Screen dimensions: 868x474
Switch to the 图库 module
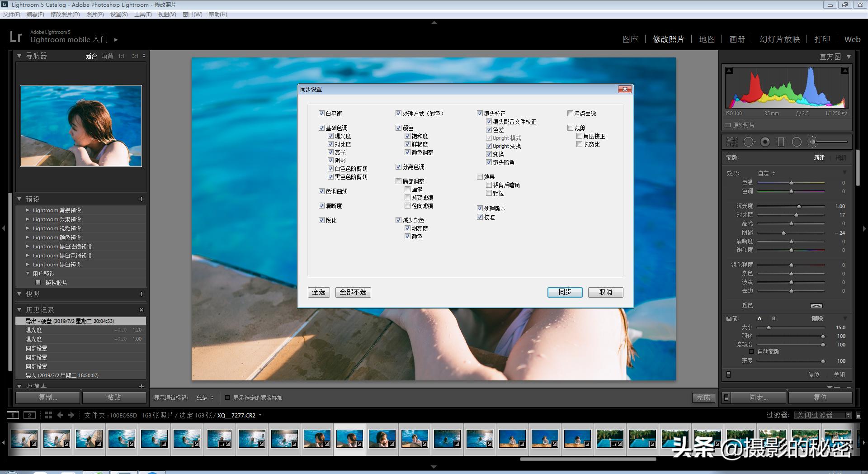point(630,39)
